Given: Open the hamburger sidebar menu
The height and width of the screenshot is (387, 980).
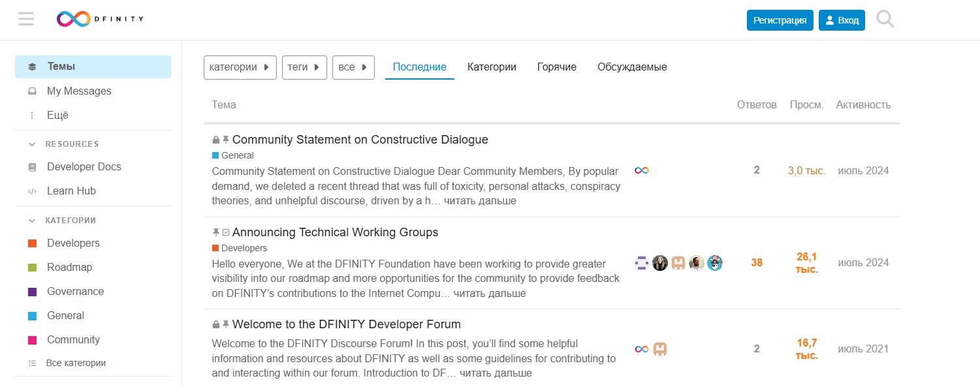Looking at the screenshot, I should tap(26, 20).
